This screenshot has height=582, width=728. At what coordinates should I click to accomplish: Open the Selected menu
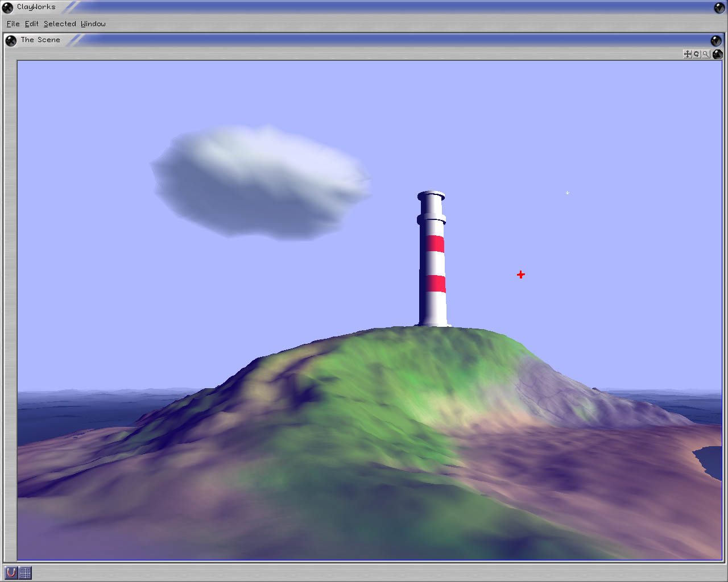click(60, 24)
